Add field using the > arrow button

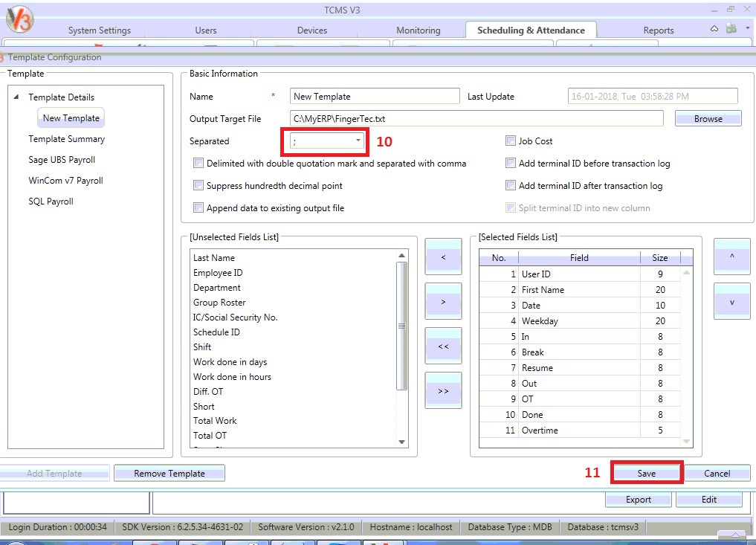(443, 302)
